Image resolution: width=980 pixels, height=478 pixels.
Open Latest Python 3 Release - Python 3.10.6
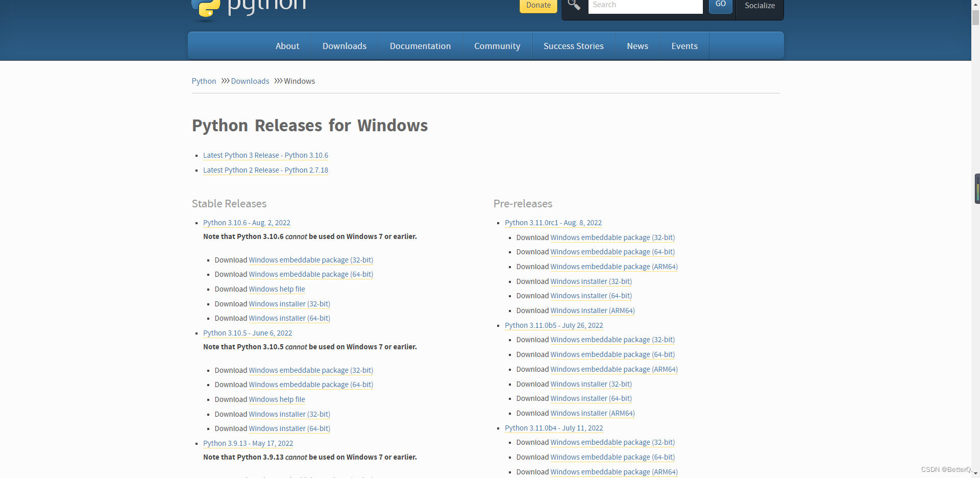265,155
